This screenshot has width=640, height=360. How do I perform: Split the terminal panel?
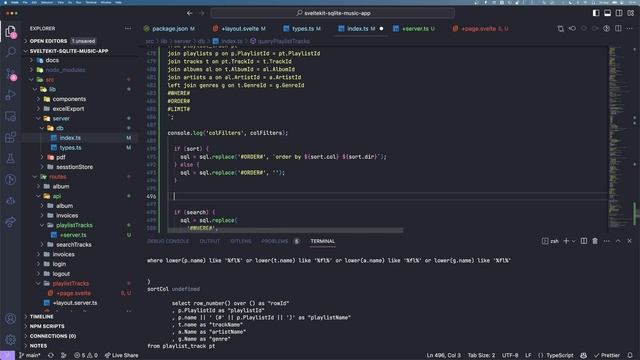584,241
